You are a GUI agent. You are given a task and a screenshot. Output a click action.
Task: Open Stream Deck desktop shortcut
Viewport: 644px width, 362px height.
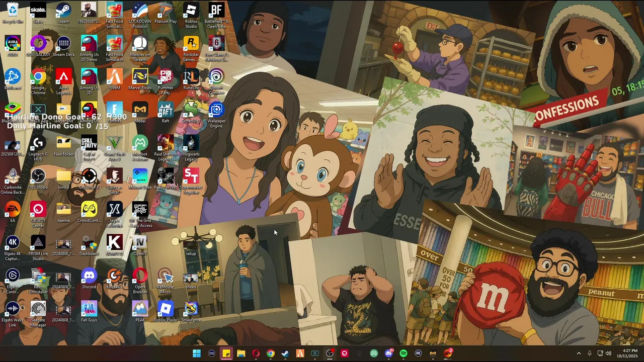pyautogui.click(x=63, y=46)
